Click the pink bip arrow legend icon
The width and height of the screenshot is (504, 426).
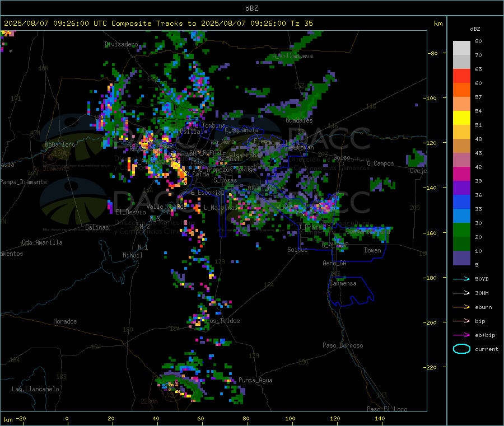coord(461,321)
